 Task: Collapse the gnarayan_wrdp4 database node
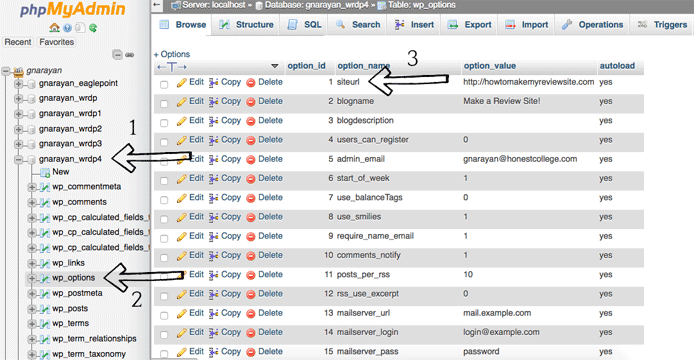click(18, 159)
